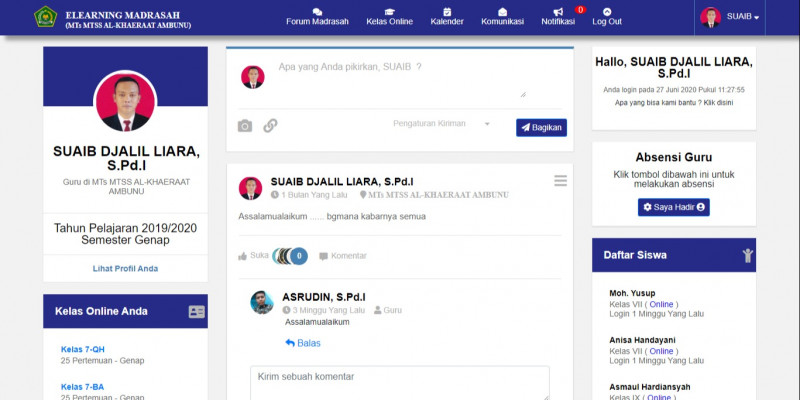Click the madrasah logo in header

pyautogui.click(x=46, y=17)
